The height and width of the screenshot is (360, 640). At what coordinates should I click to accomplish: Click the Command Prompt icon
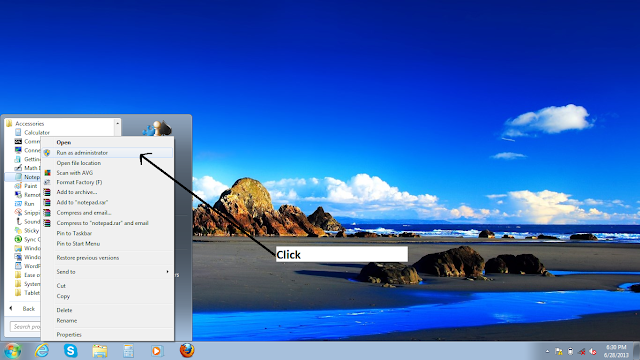[18, 141]
